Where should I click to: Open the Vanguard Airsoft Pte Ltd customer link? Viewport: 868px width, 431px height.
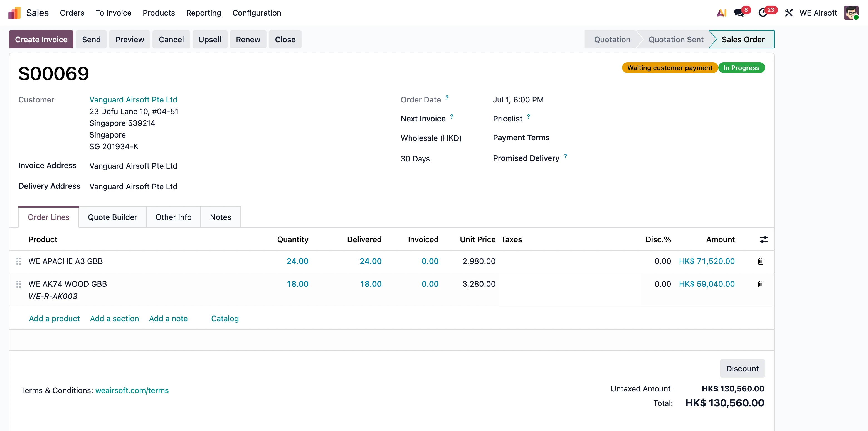pos(133,100)
